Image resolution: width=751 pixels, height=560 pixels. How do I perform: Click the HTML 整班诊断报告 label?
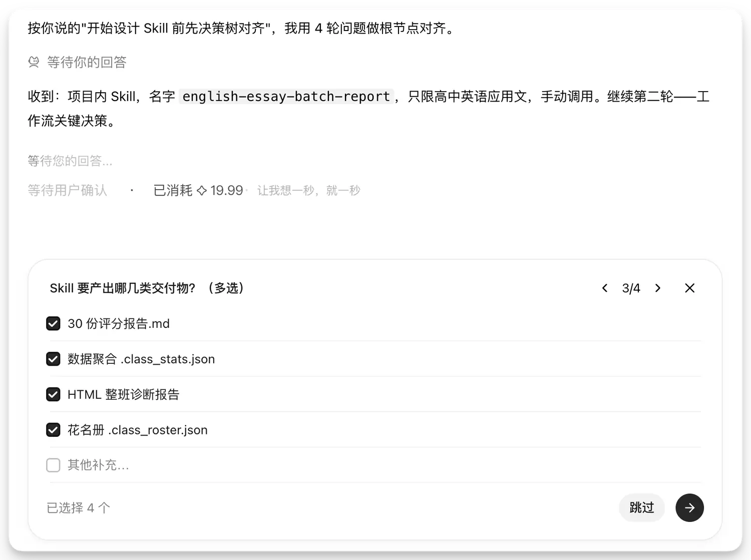click(x=124, y=395)
